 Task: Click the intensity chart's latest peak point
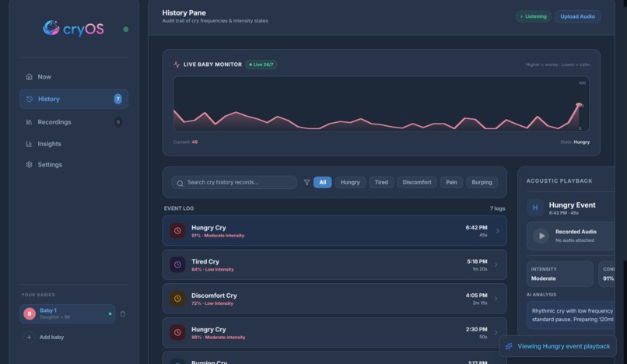[x=579, y=104]
